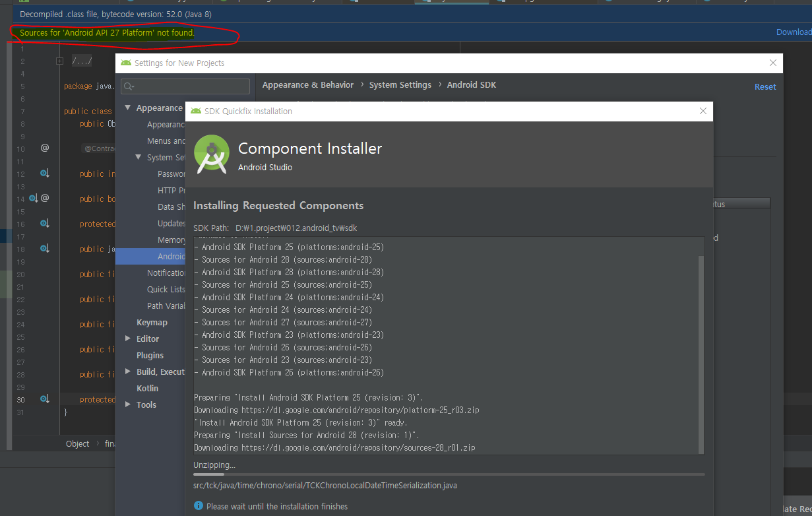This screenshot has width=812, height=516.
Task: Click 'Unzipping...' status text
Action: [214, 465]
